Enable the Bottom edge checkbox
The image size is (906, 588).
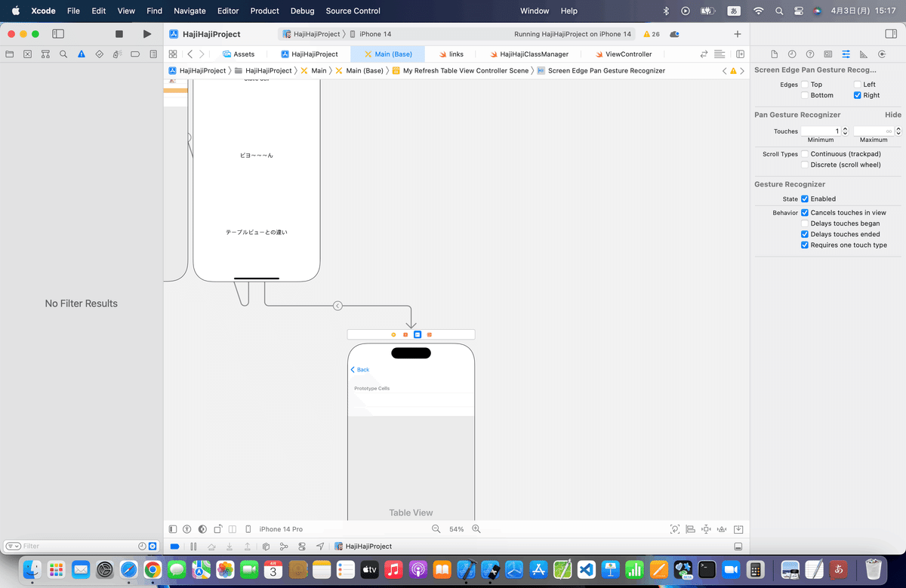tap(805, 95)
